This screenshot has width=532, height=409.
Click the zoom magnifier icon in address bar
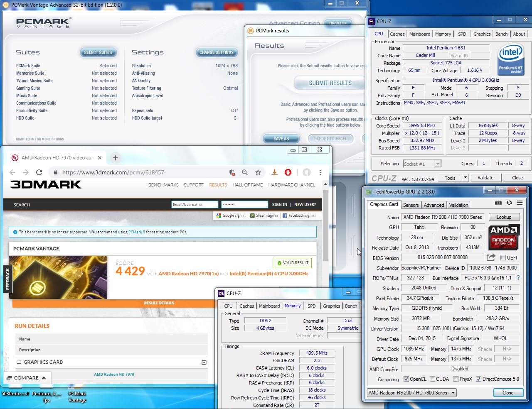click(245, 172)
